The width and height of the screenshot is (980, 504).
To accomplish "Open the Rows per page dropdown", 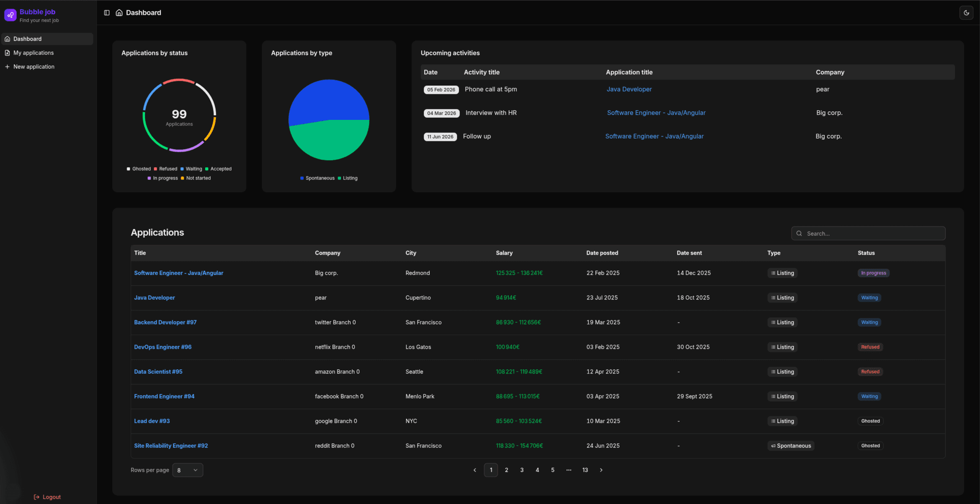I will [x=187, y=470].
